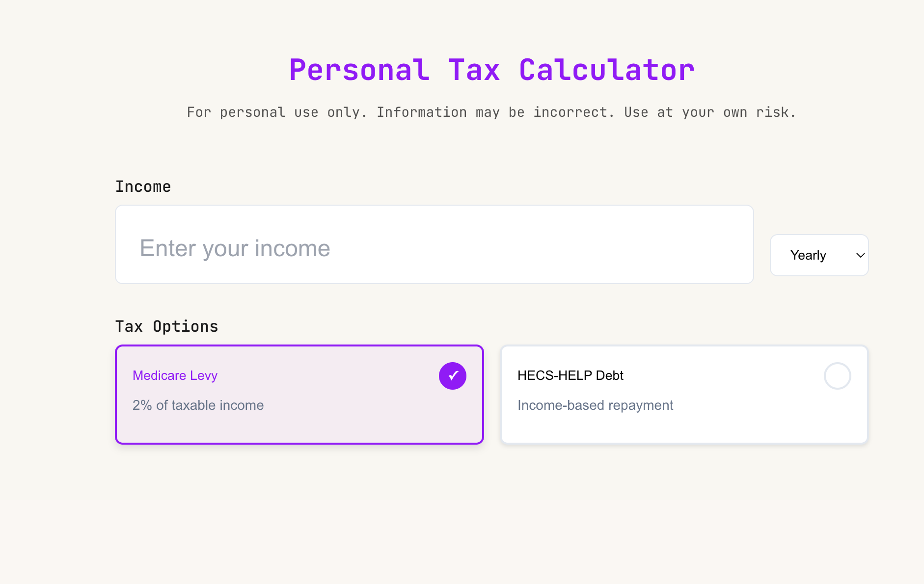This screenshot has width=924, height=584.
Task: Click the Income section label
Action: pyautogui.click(x=143, y=186)
